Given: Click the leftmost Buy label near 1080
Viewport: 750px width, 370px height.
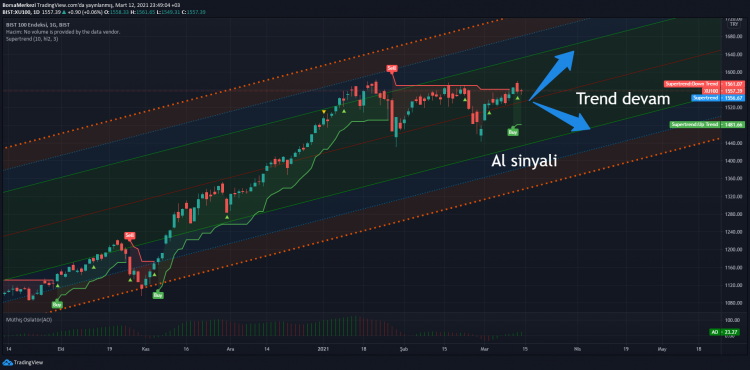Looking at the screenshot, I should tap(57, 304).
